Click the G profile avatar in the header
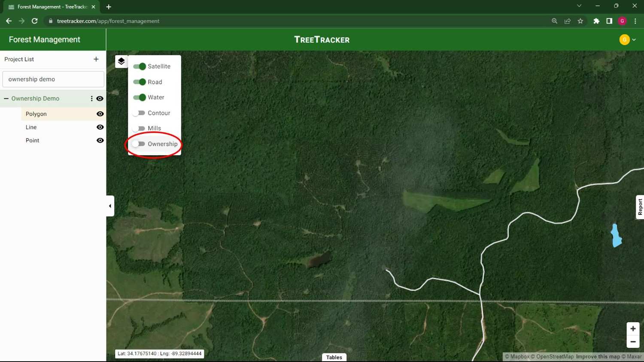 [625, 39]
